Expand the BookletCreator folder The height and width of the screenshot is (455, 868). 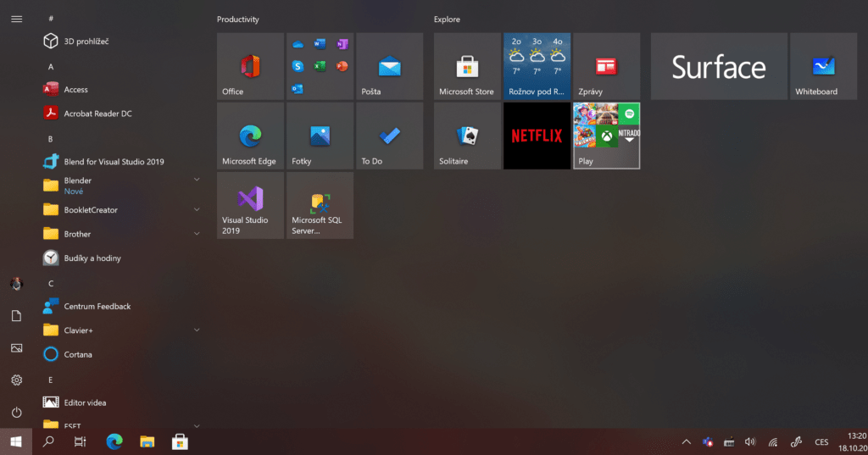(197, 209)
